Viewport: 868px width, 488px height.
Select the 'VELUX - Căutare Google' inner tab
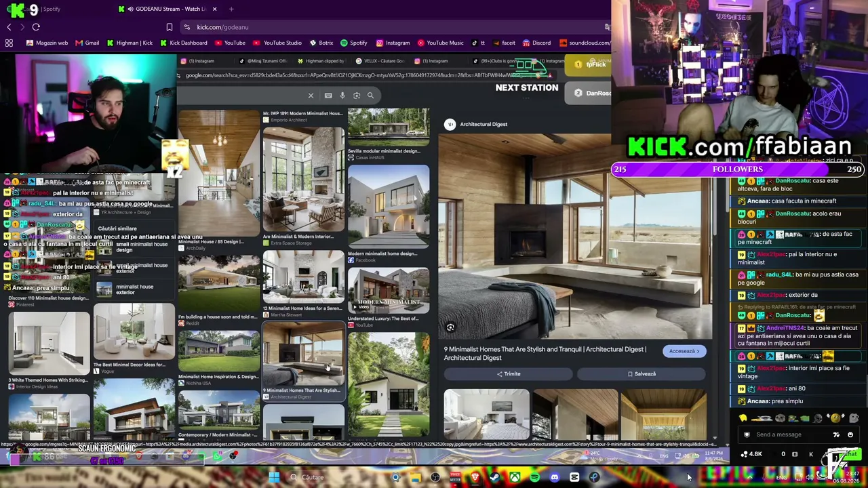click(x=380, y=61)
